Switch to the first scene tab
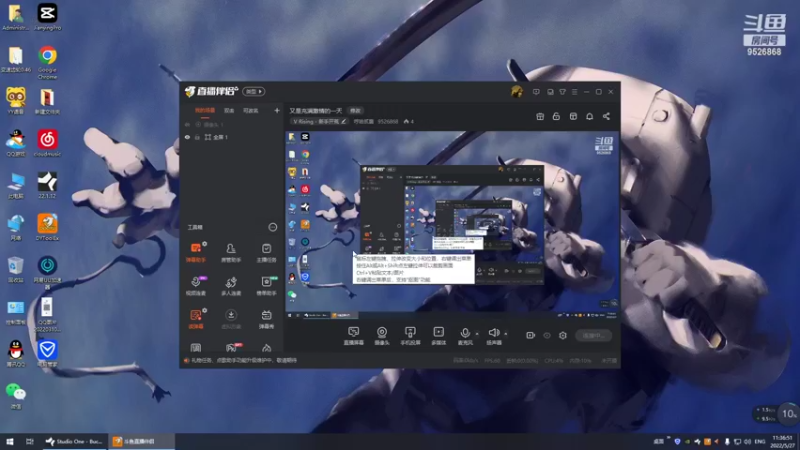Screen dimensions: 800x450 coord(205,111)
